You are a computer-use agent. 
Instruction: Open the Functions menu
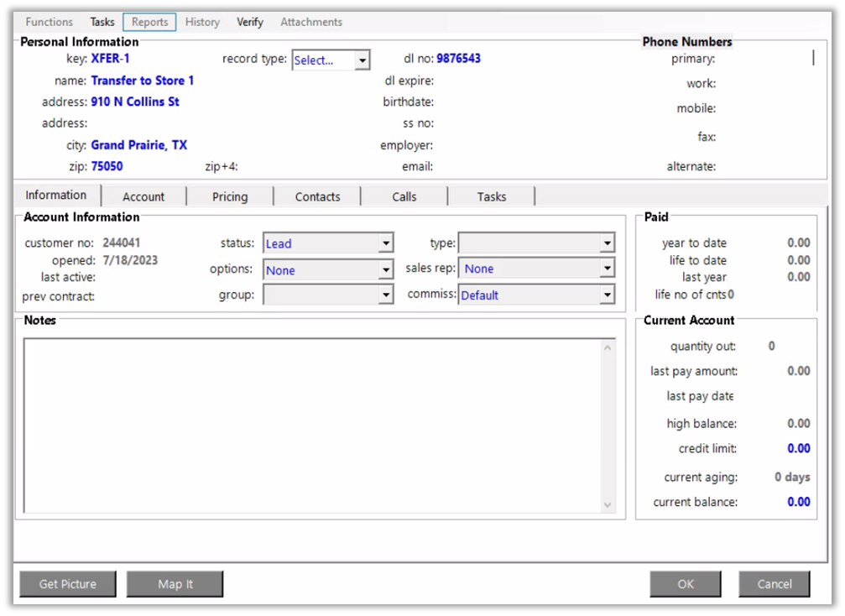[x=49, y=22]
